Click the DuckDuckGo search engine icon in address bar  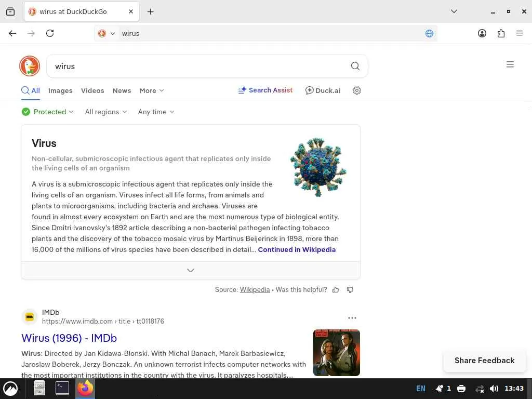click(102, 33)
